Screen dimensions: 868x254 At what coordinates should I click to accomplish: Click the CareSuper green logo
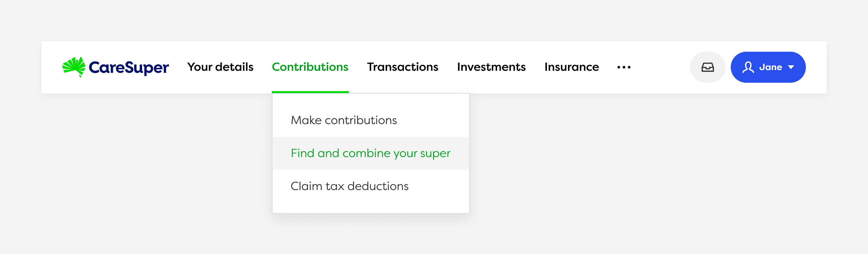coord(75,66)
